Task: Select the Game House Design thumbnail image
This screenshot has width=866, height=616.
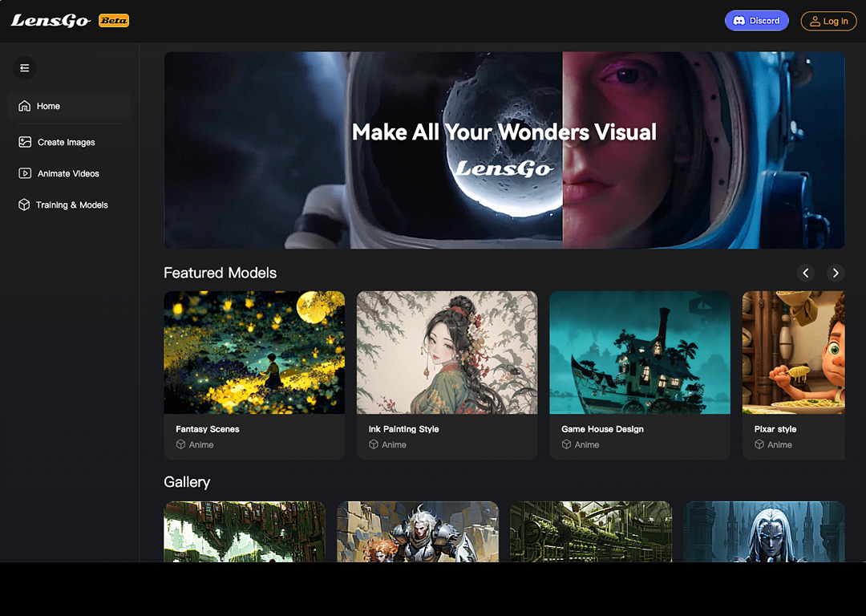Action: tap(640, 352)
